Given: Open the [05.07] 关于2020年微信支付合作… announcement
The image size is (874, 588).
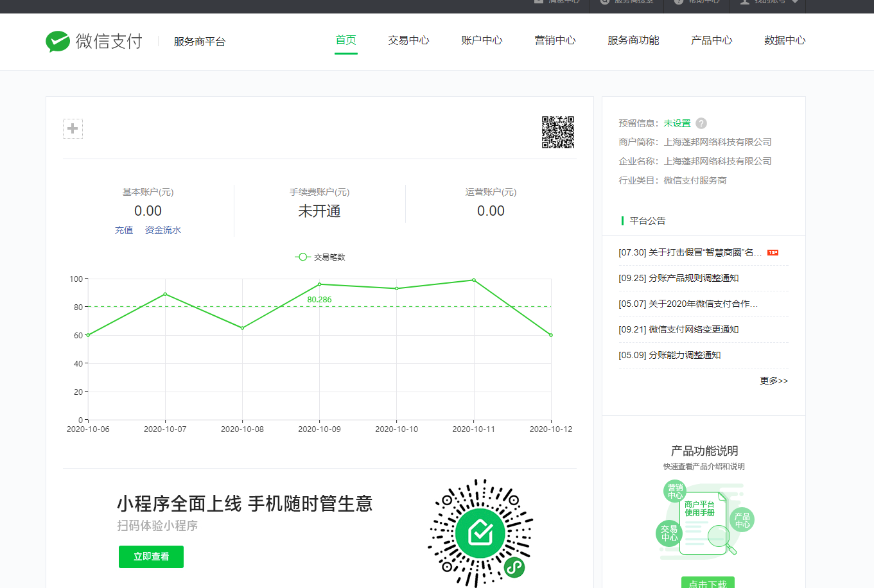Looking at the screenshot, I should pyautogui.click(x=688, y=304).
